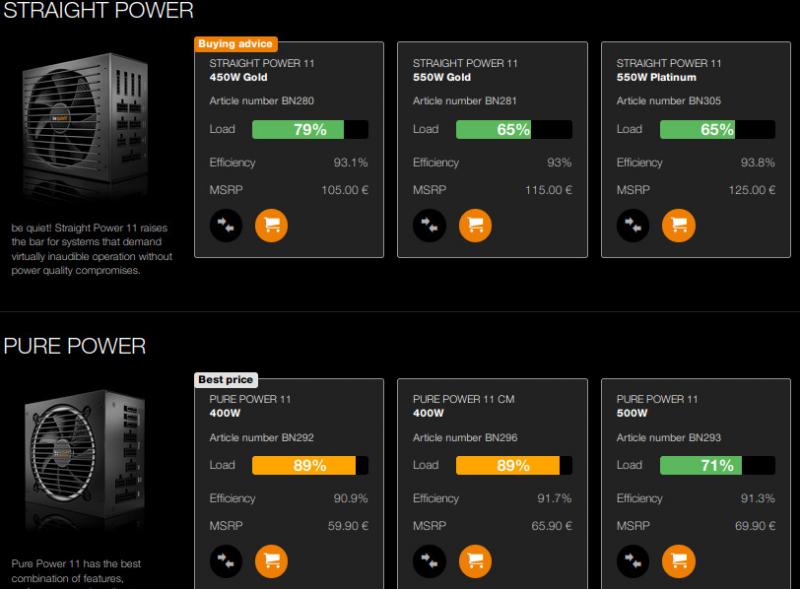Open Straight Power 11 550W Platinum title
This screenshot has width=800, height=589.
tap(669, 70)
